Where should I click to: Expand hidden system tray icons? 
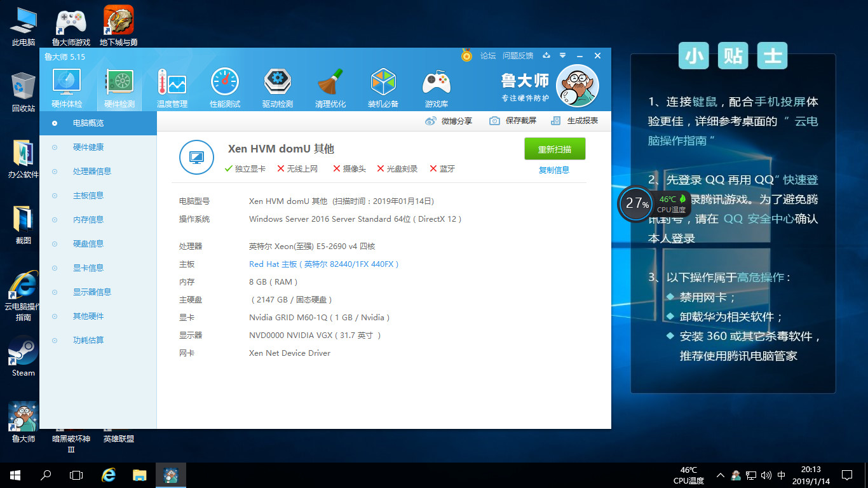pos(721,475)
